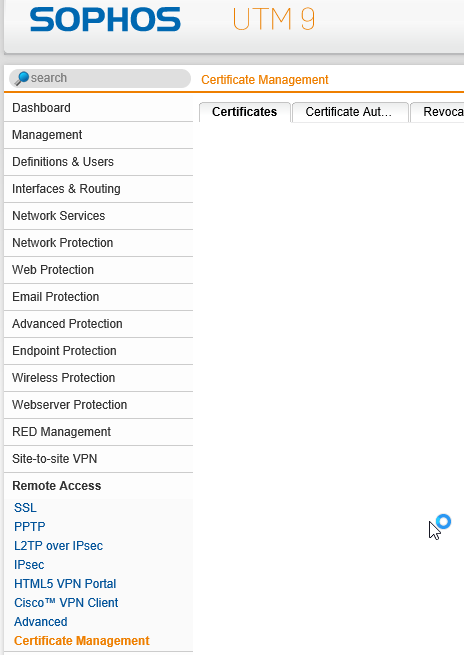Image resolution: width=464 pixels, height=655 pixels.
Task: Expand Wireless Protection menu
Action: click(x=99, y=378)
